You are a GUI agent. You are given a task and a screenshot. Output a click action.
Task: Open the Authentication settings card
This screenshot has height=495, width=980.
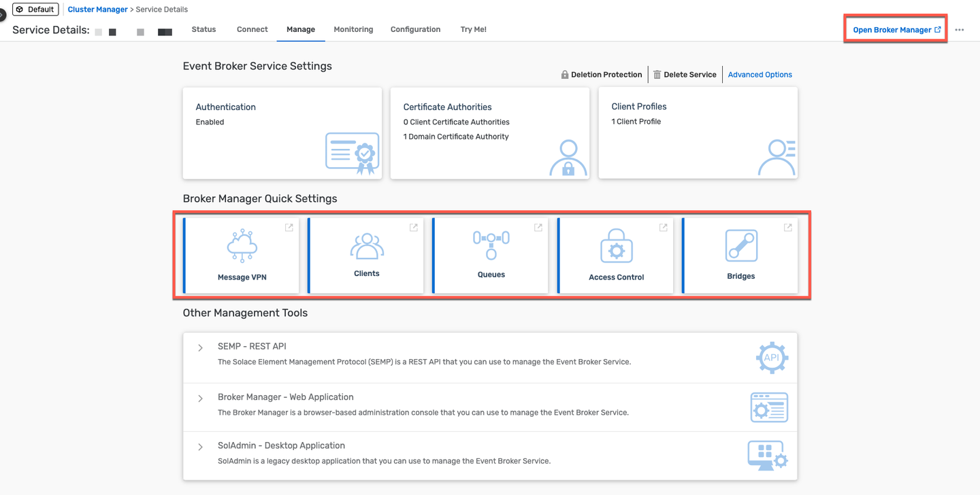tap(282, 133)
